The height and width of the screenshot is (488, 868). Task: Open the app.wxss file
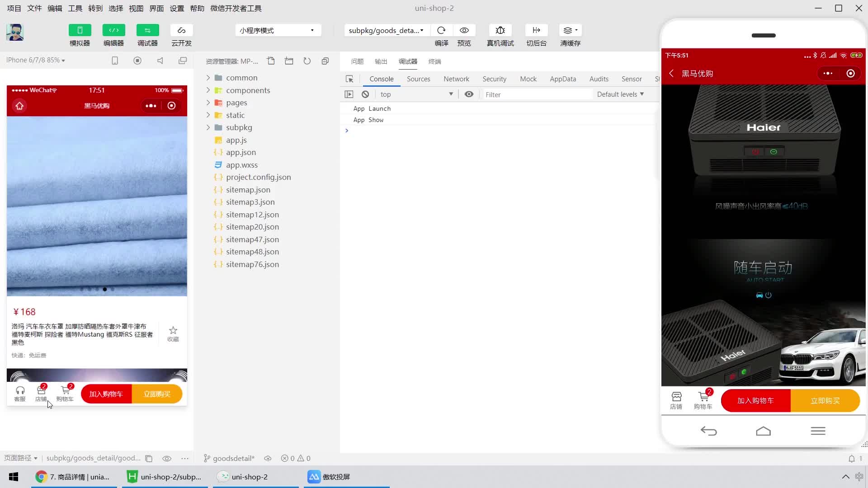coord(241,165)
